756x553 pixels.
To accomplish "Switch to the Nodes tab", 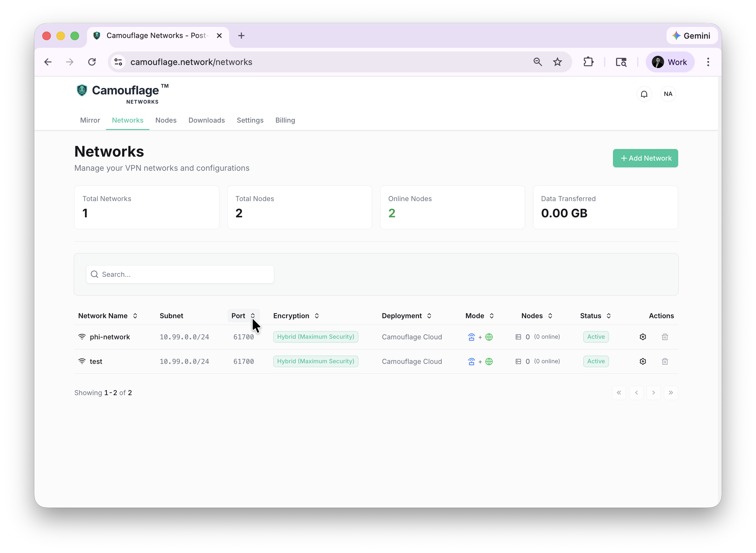I will click(166, 120).
